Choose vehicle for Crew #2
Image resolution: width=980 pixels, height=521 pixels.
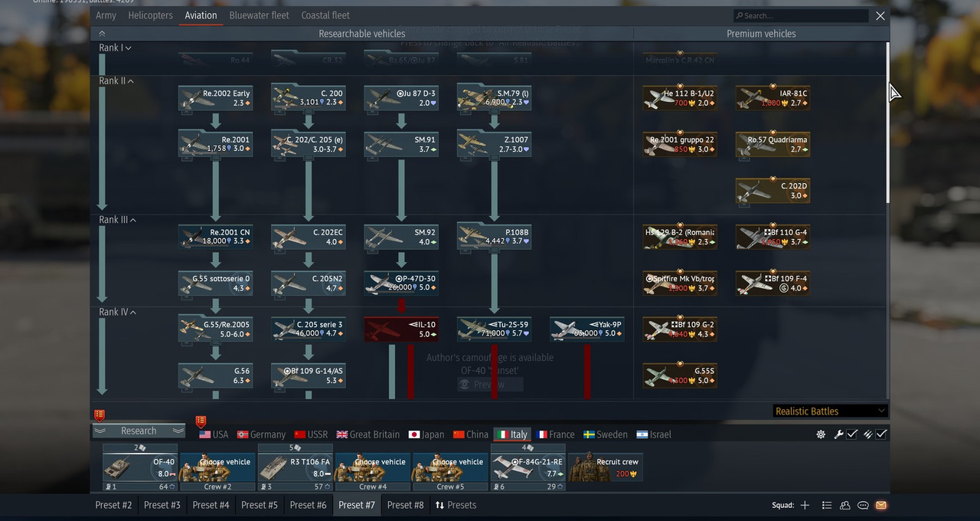coord(217,467)
